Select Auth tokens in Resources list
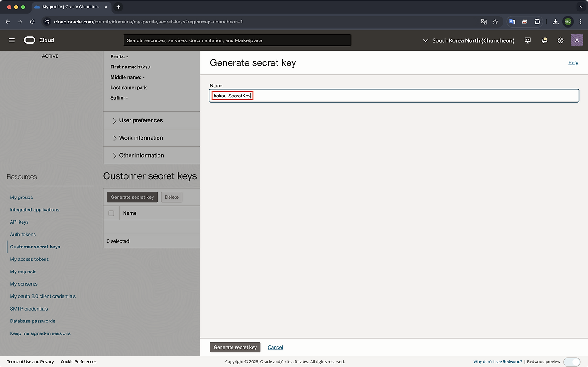This screenshot has width=588, height=367. [x=23, y=235]
